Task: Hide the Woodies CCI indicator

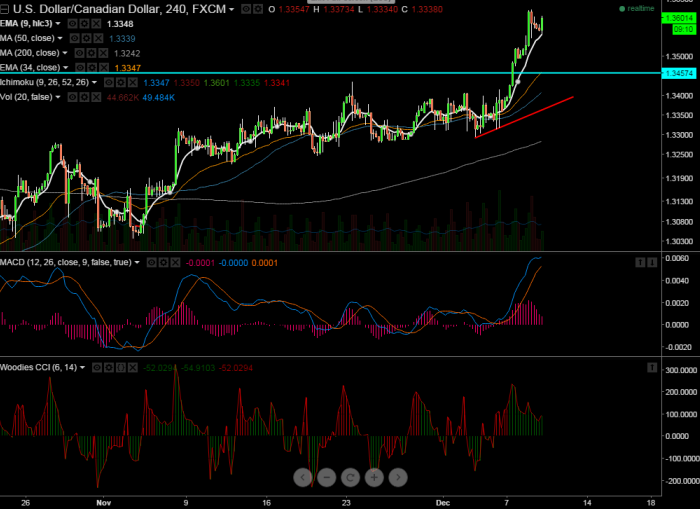Action: 97,368
